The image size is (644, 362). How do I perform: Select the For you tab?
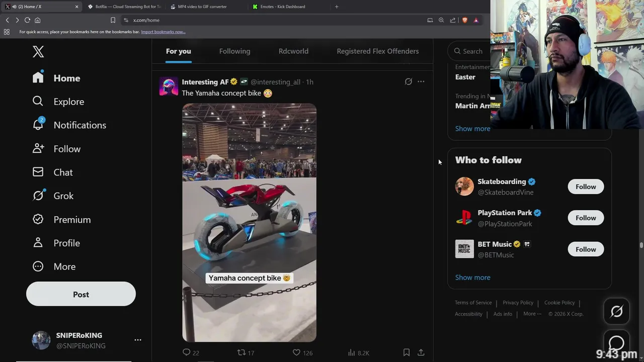point(178,51)
